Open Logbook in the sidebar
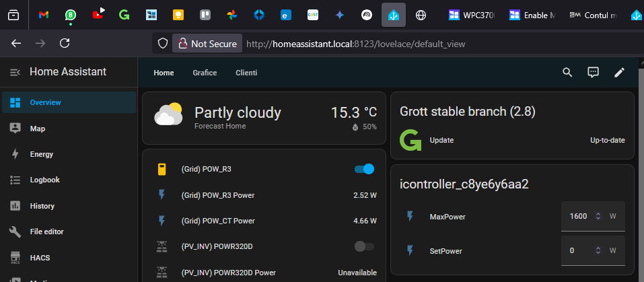This screenshot has width=644, height=282. 44,180
